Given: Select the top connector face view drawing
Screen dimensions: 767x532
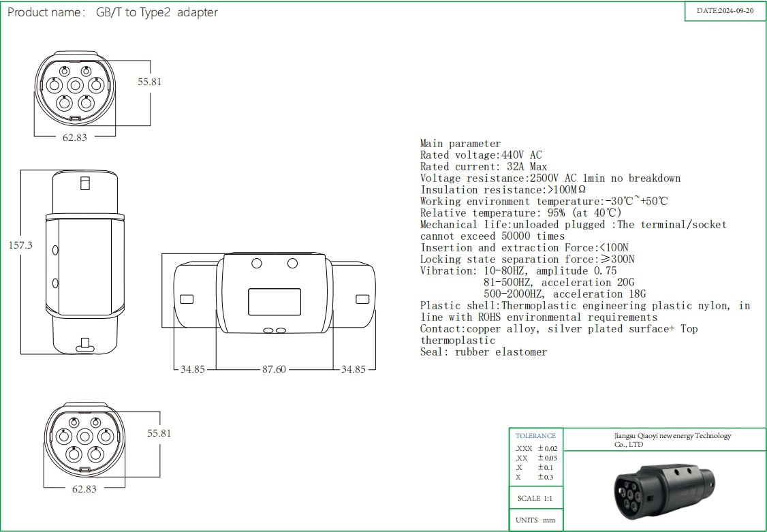Looking at the screenshot, I should (x=75, y=89).
